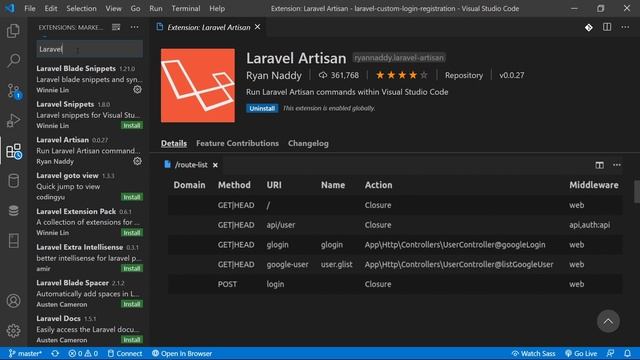Switch to the Details tab

pos(174,143)
